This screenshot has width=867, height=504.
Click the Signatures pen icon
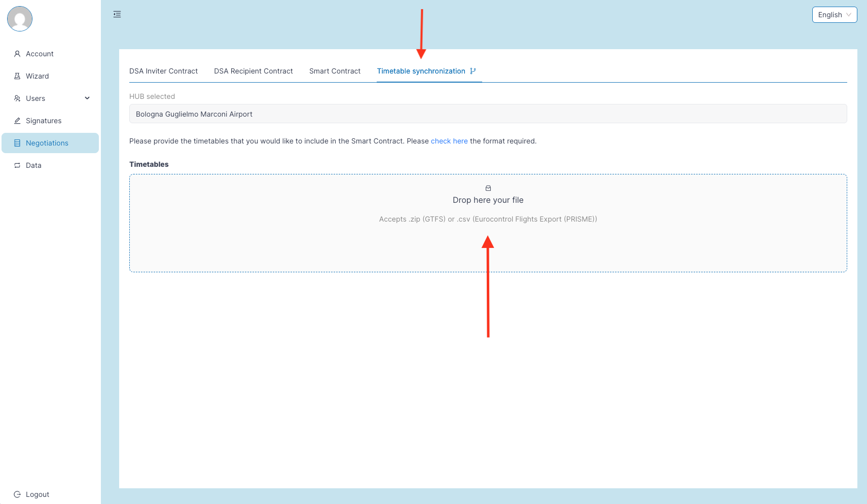click(x=17, y=121)
